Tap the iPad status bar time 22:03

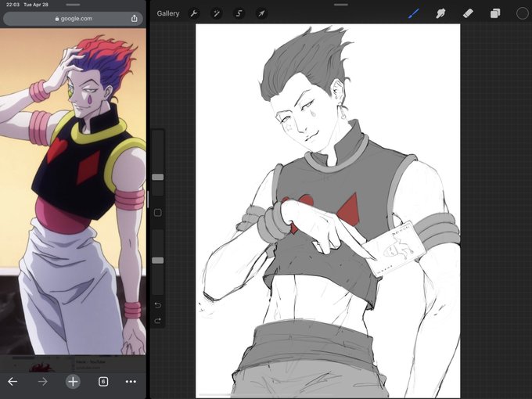pyautogui.click(x=13, y=5)
